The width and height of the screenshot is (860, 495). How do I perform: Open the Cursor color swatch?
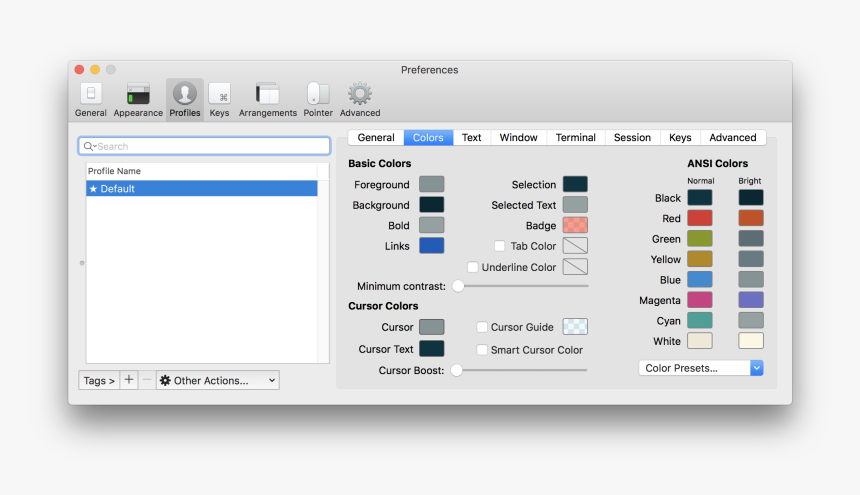point(432,327)
